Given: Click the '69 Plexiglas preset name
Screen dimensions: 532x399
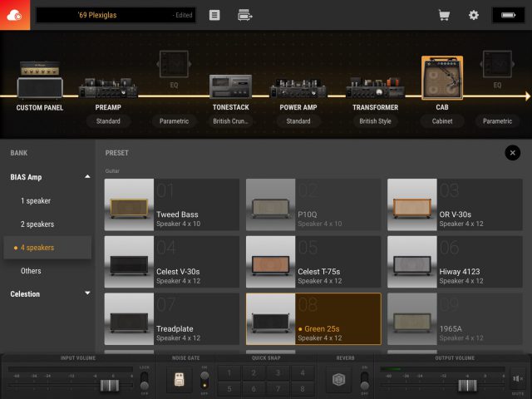Looking at the screenshot, I should pyautogui.click(x=97, y=15).
